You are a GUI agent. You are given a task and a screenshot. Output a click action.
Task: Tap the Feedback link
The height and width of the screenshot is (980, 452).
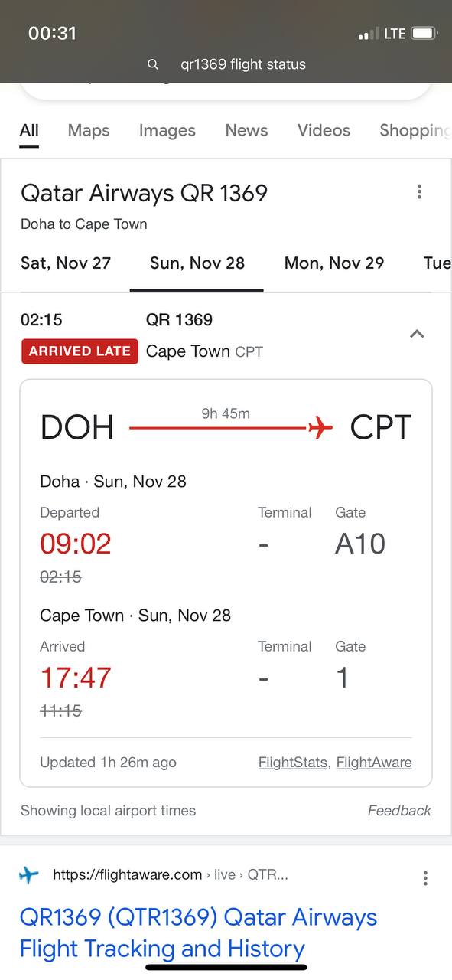point(399,810)
